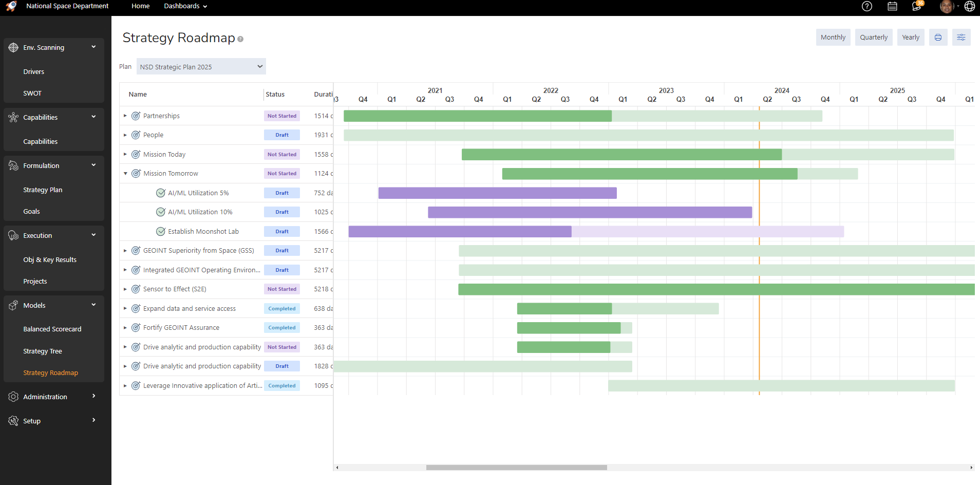Viewport: 980px width, 485px height.
Task: Select Home in the top navigation
Action: [x=140, y=6]
